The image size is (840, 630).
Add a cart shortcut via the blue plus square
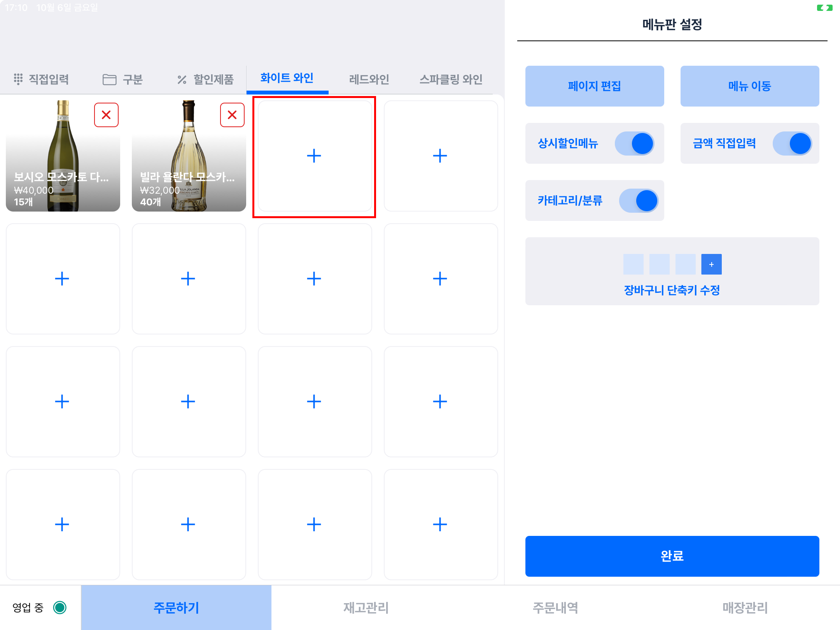point(711,264)
